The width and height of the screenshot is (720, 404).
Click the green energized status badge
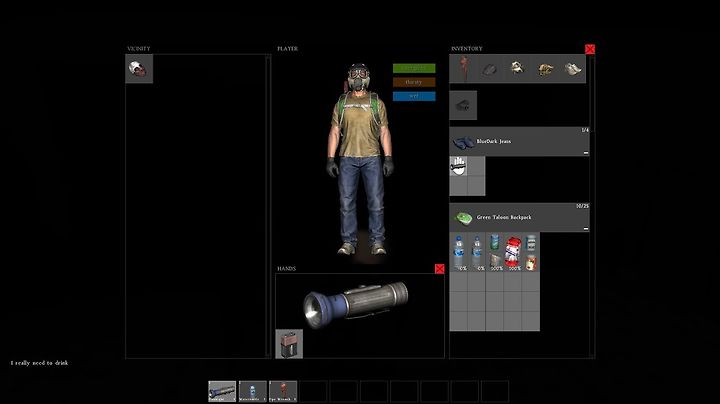click(x=414, y=68)
